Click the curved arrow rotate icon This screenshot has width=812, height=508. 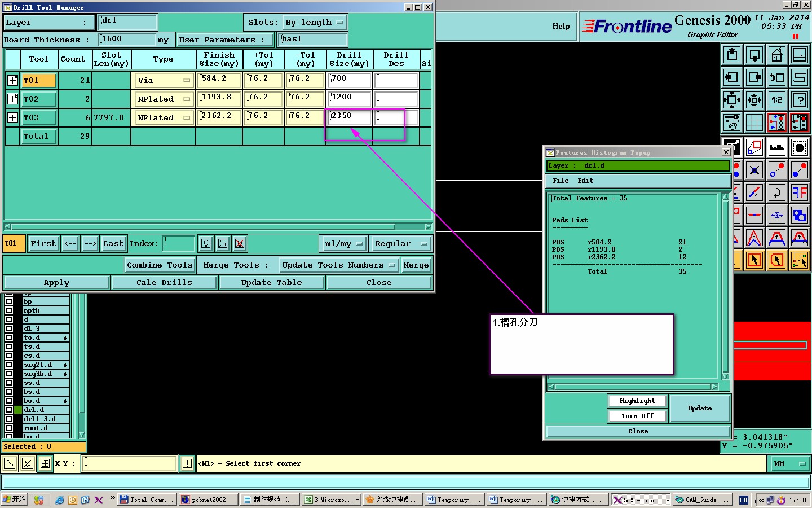click(x=777, y=192)
